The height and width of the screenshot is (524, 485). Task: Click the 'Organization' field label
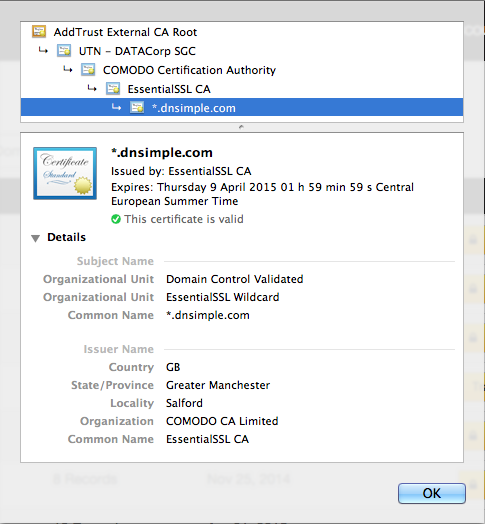117,421
